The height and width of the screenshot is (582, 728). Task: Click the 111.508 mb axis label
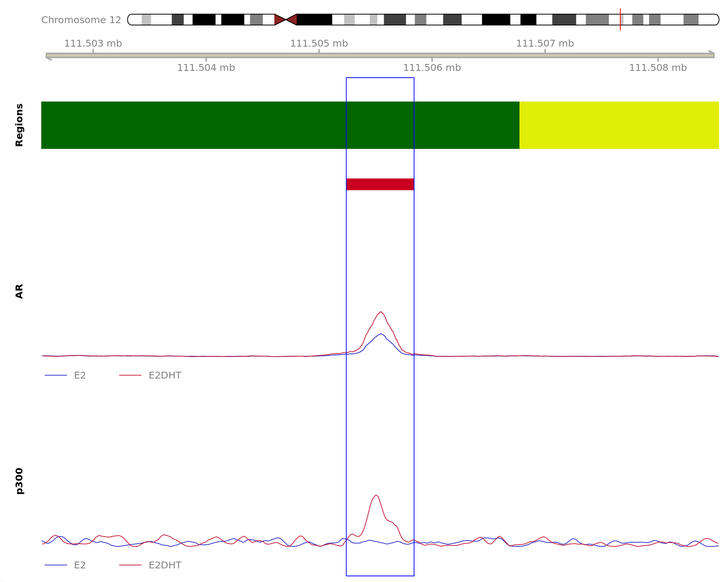coord(658,68)
